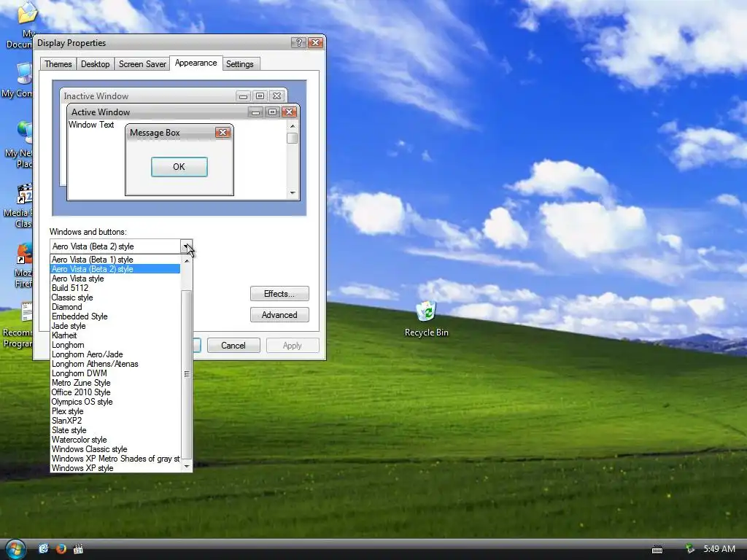This screenshot has width=747, height=560.
Task: Switch to the Desktop tab
Action: click(96, 64)
